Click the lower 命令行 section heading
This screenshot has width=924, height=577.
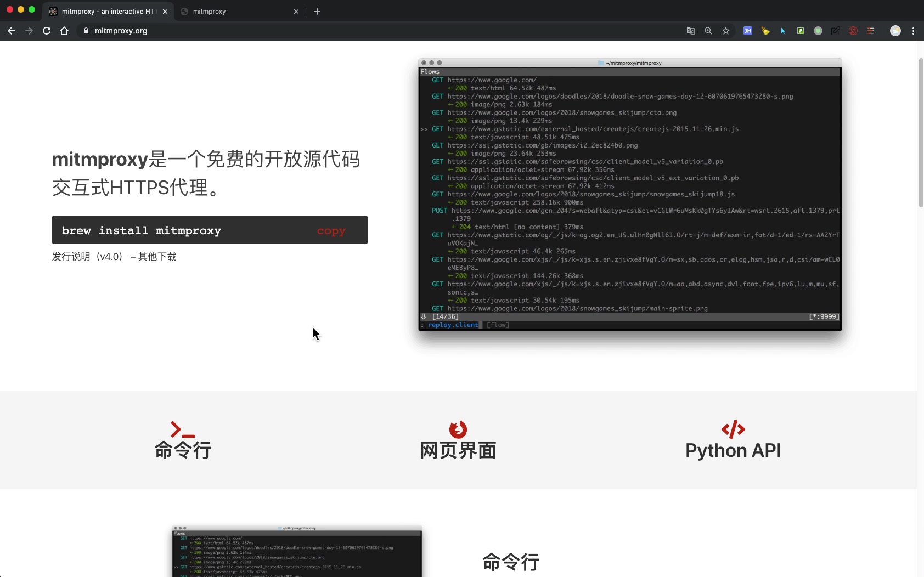511,562
